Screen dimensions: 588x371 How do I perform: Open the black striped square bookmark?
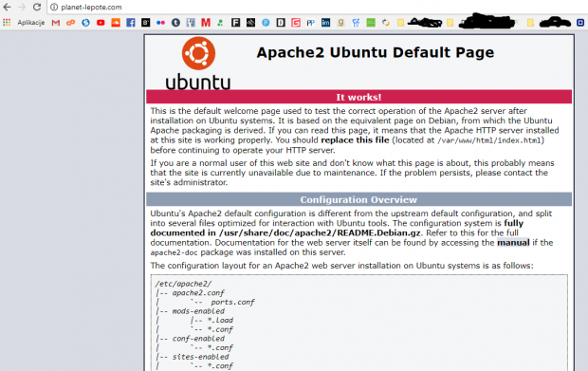pyautogui.click(x=250, y=23)
